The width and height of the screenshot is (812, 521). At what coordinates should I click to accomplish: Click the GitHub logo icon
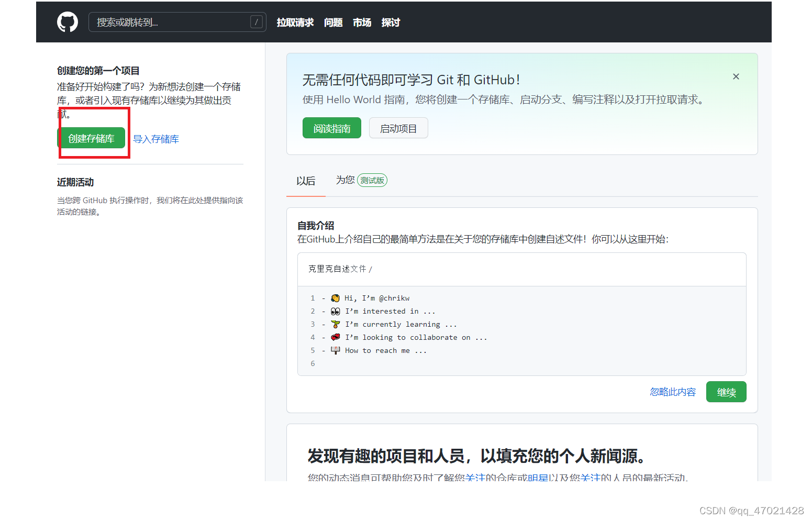(x=67, y=21)
